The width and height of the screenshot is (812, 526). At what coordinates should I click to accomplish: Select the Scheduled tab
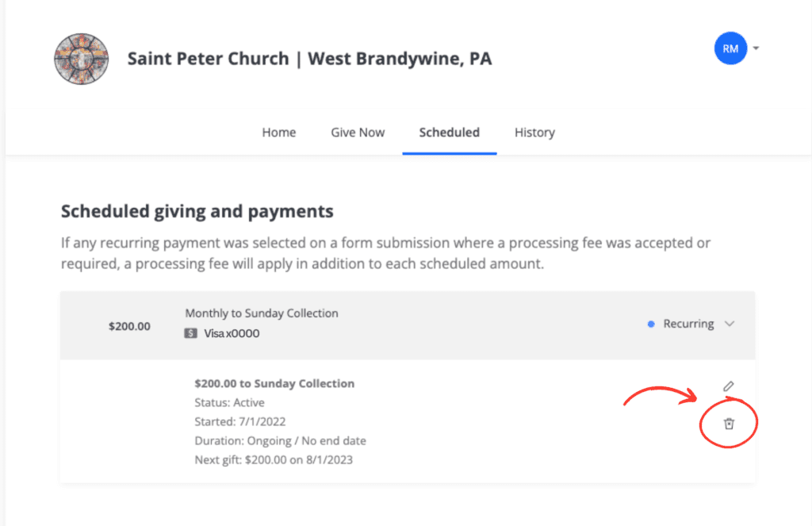450,132
